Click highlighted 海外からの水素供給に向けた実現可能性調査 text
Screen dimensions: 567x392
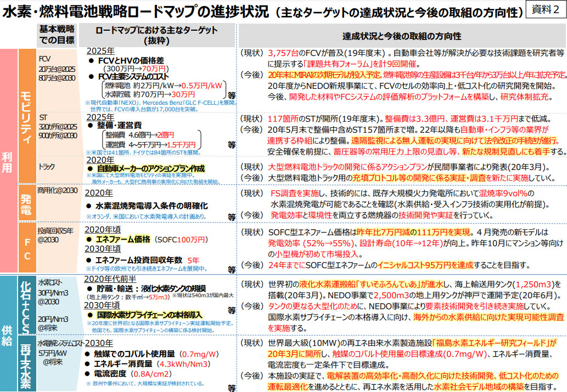tap(489, 317)
